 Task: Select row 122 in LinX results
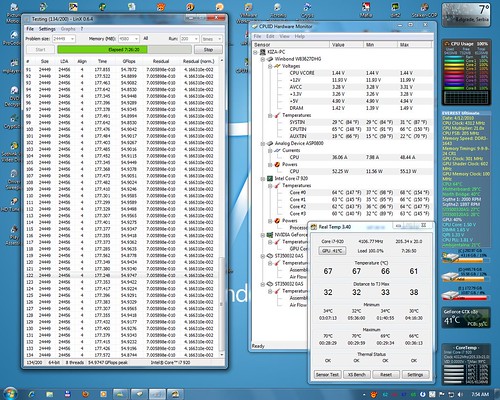121,275
